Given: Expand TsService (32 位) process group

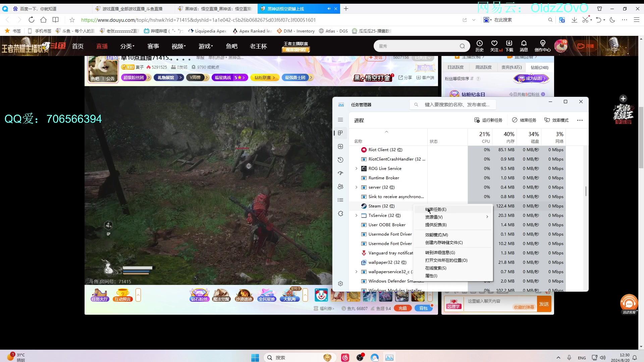Looking at the screenshot, I should 356,216.
